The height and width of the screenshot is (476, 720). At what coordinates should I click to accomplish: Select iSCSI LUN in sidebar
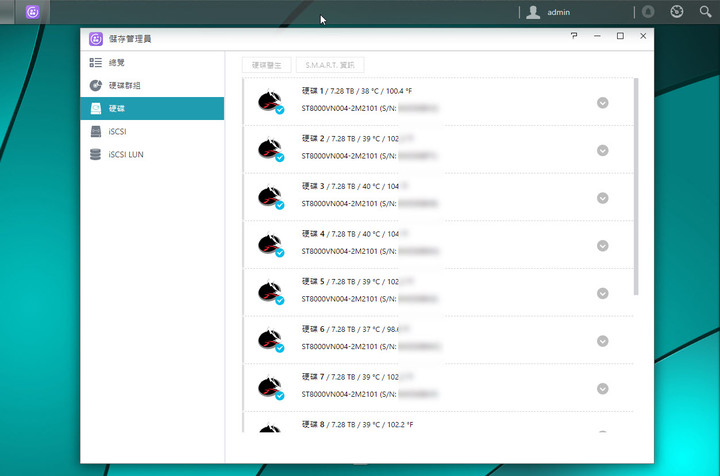pos(152,154)
